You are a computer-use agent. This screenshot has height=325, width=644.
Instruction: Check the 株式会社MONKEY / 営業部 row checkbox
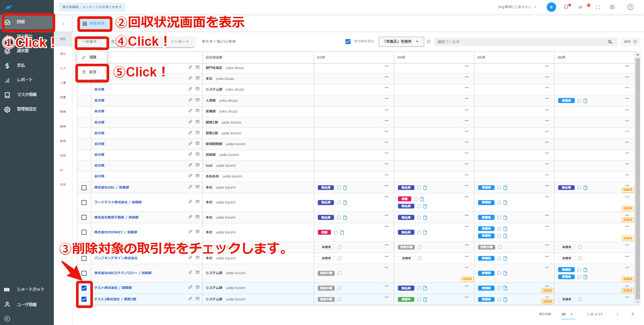coord(84,232)
